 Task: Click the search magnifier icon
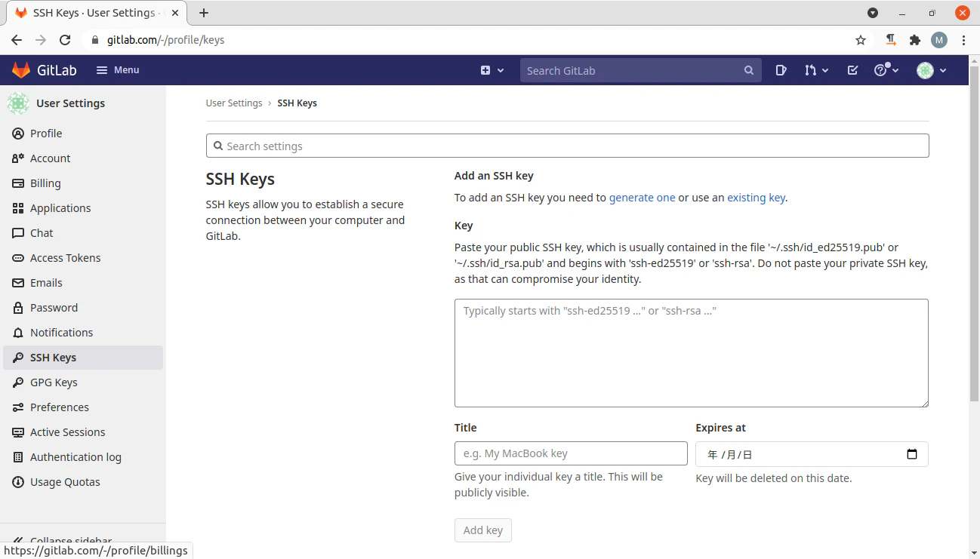[x=748, y=70]
